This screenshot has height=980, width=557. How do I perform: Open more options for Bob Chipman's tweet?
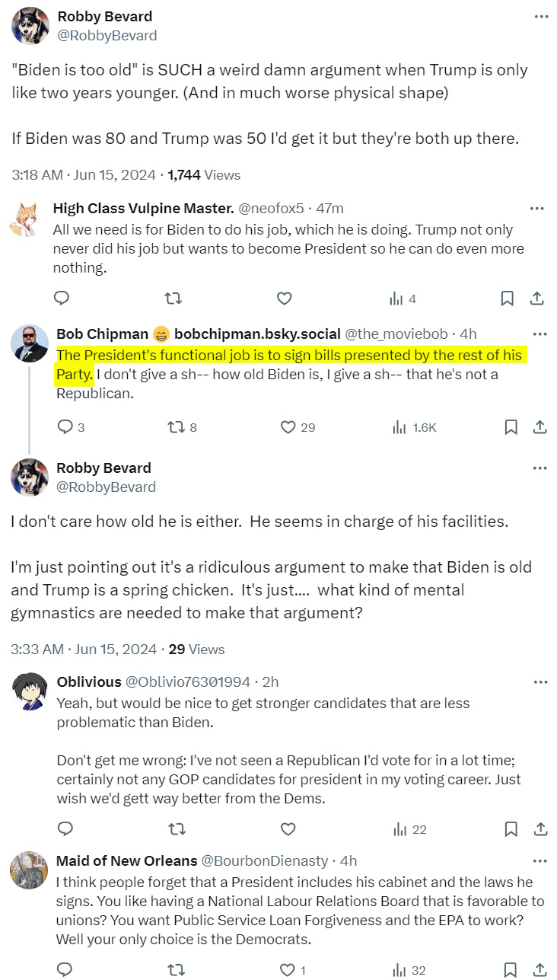tap(539, 334)
